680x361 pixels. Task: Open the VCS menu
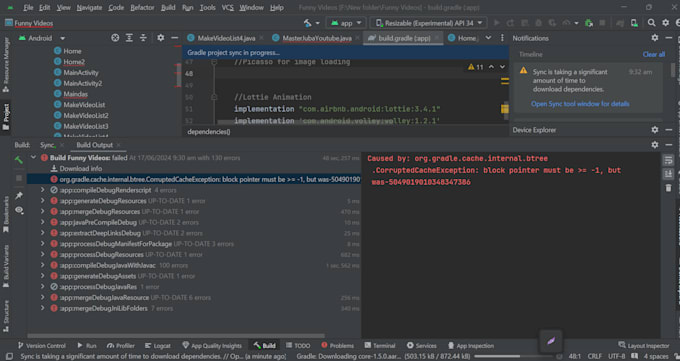click(227, 7)
